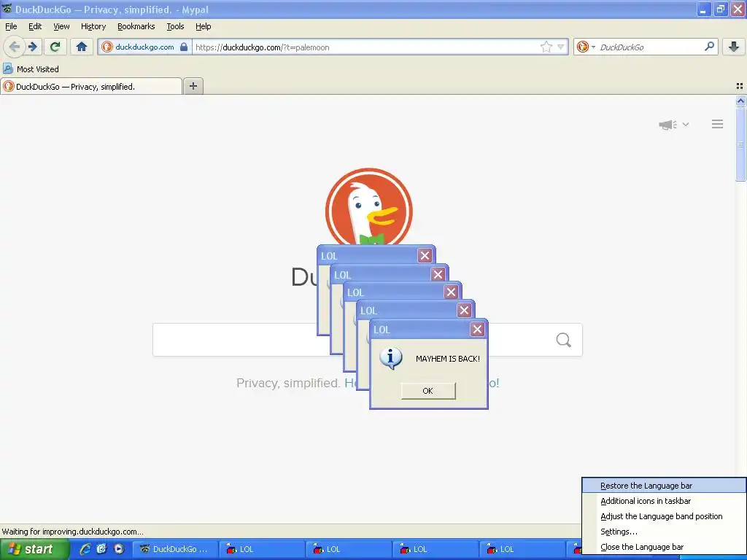Open the Edit menu
The height and width of the screenshot is (560, 747).
[x=35, y=26]
